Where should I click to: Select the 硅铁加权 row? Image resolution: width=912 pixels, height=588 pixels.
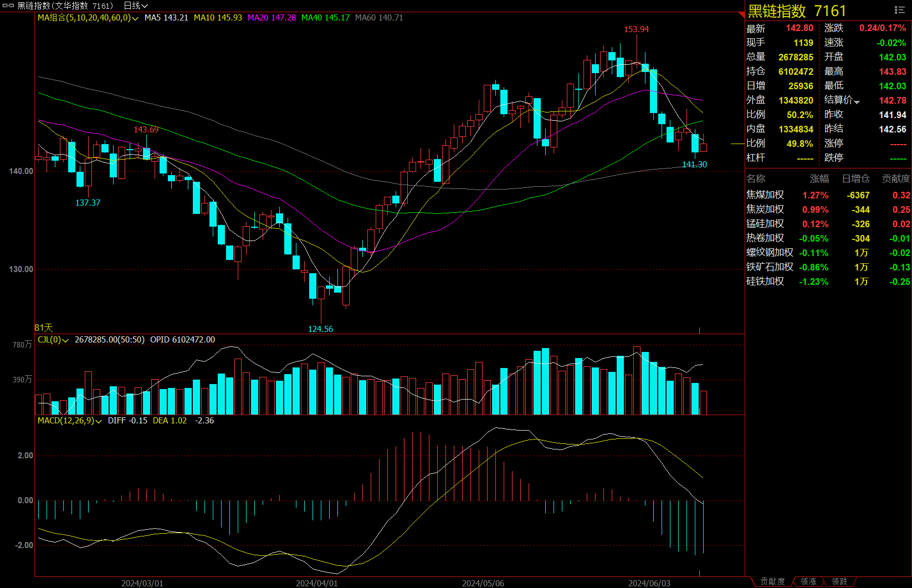click(x=765, y=282)
